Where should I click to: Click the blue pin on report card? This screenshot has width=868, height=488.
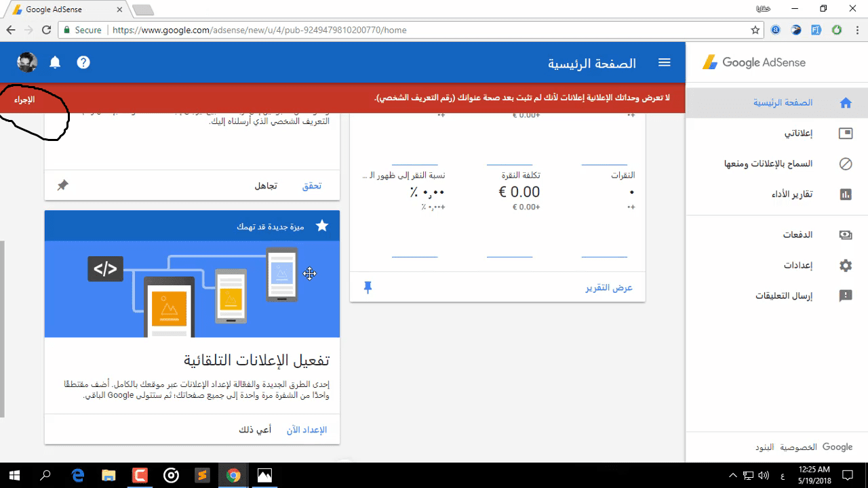[x=368, y=288]
